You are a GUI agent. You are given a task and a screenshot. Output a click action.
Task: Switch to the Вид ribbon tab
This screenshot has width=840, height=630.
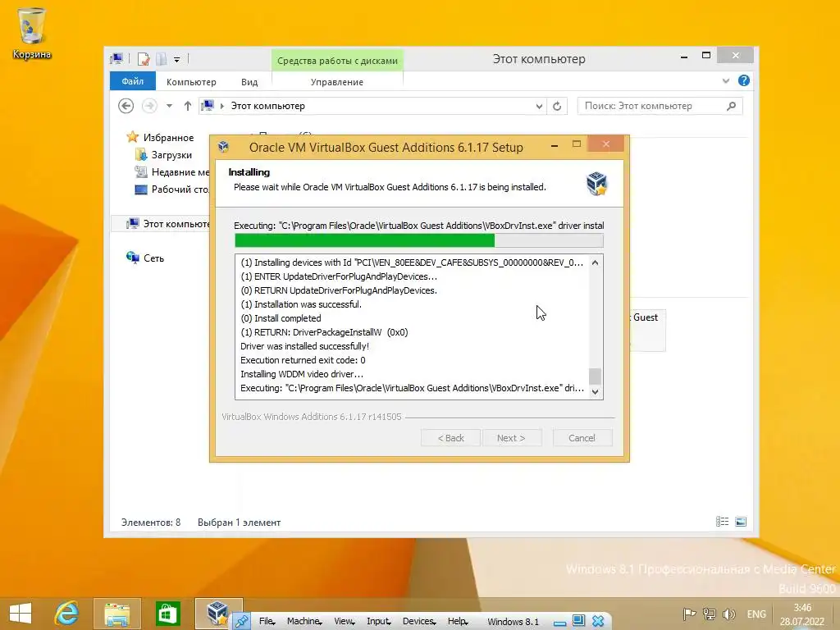click(x=249, y=82)
